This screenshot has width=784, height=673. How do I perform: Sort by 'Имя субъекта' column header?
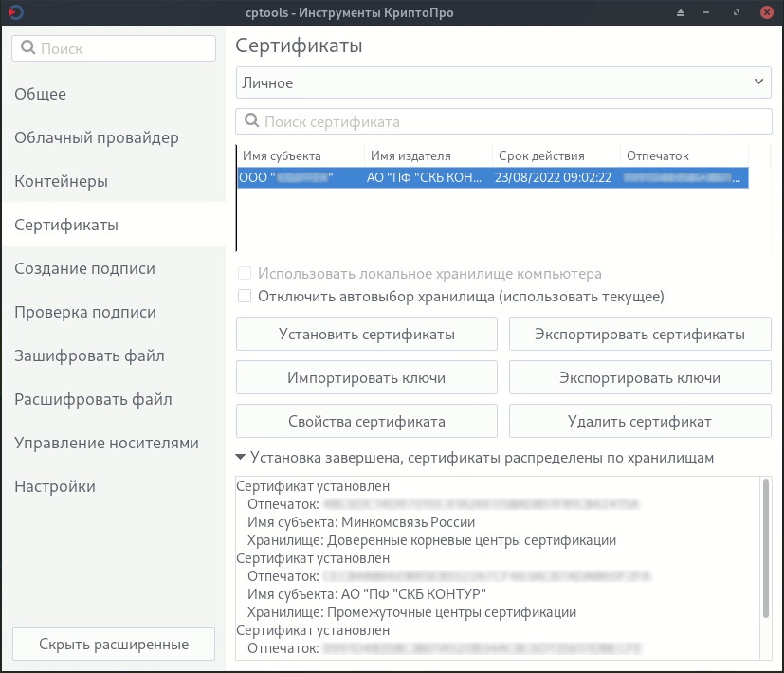point(301,155)
